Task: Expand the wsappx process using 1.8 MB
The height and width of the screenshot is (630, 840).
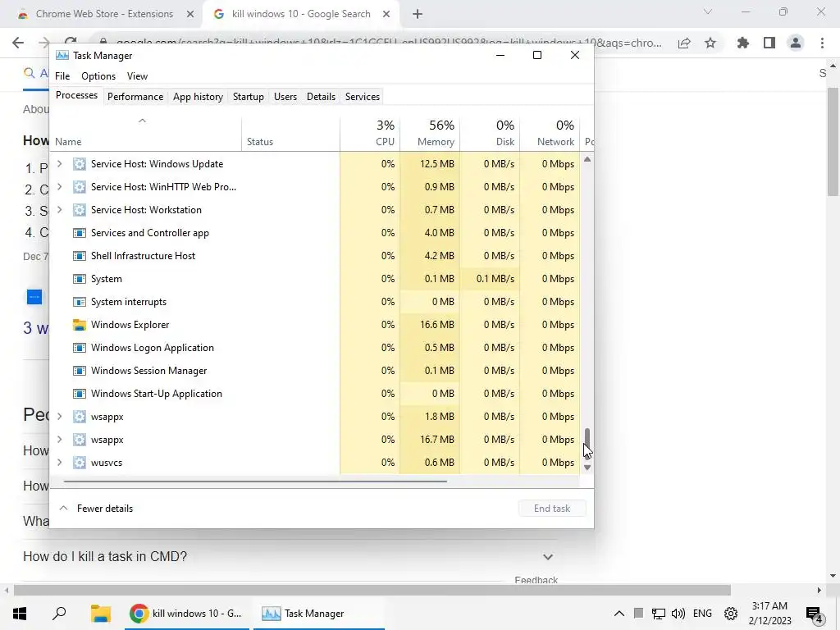Action: coord(59,417)
